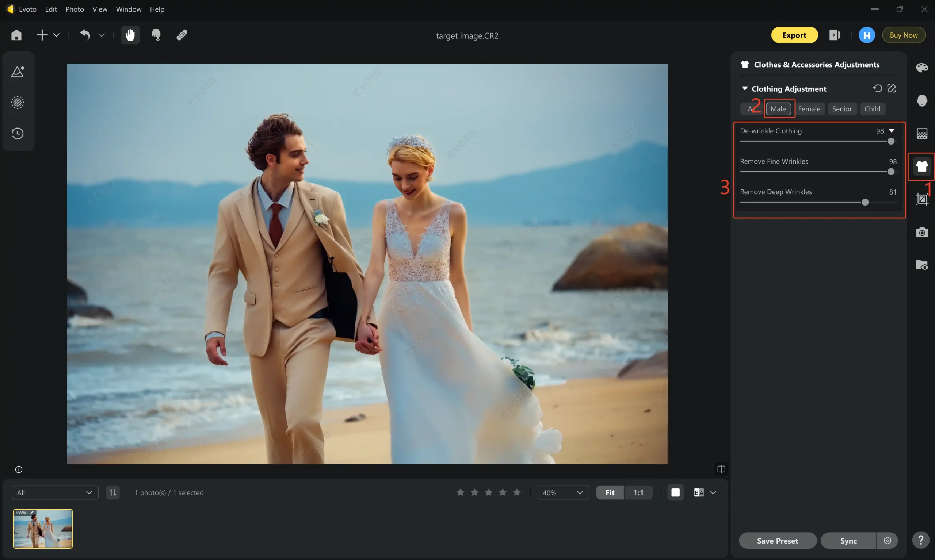Click the export-to-panel arrow icon

pyautogui.click(x=834, y=35)
